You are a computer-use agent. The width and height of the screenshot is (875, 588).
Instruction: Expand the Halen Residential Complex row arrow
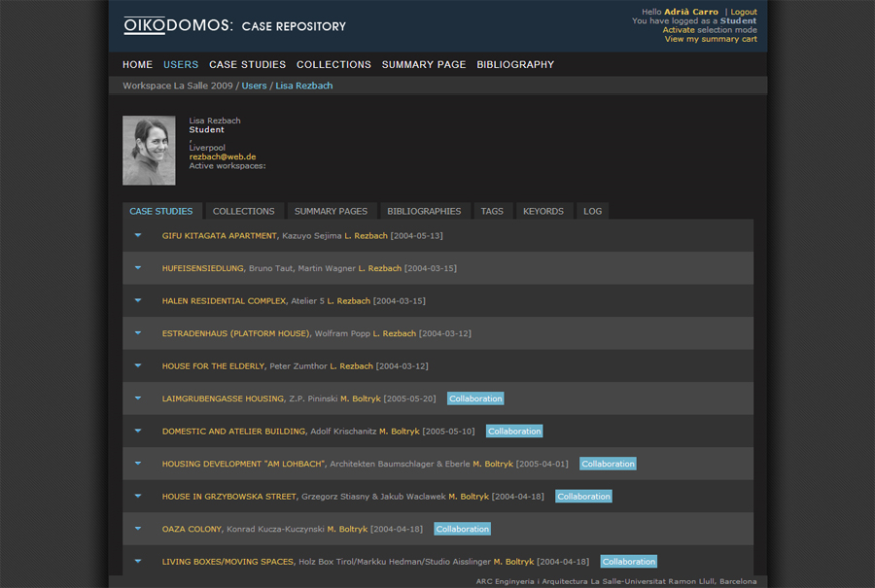(x=138, y=300)
